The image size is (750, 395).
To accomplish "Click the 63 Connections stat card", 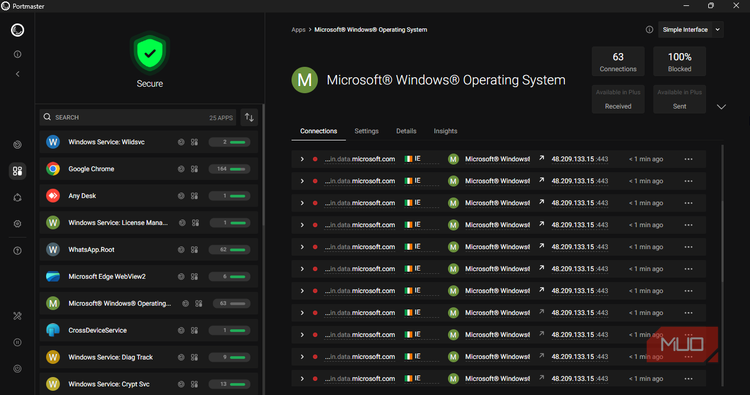I will [618, 62].
